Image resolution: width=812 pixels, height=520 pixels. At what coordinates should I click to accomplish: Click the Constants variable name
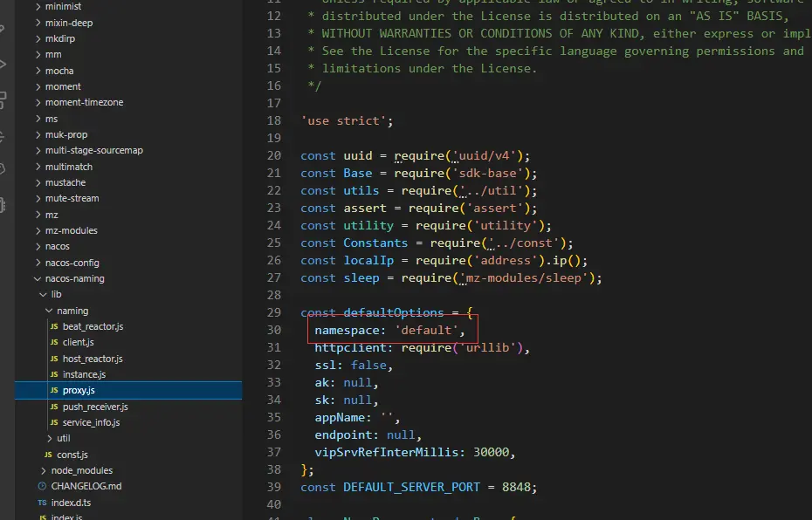[x=375, y=243]
